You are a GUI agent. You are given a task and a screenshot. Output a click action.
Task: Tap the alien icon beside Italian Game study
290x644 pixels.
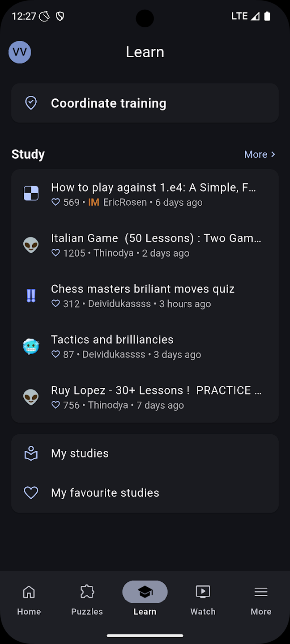[31, 245]
